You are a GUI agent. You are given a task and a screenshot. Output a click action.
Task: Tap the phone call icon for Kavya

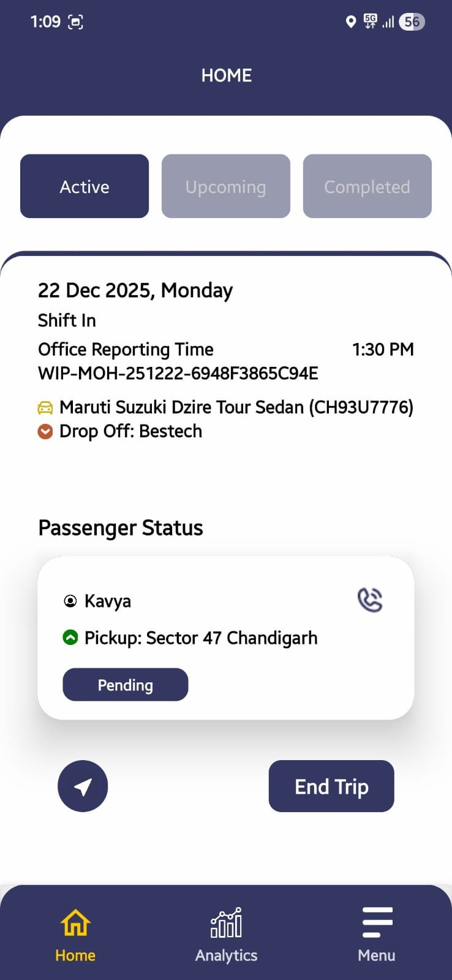click(x=370, y=600)
